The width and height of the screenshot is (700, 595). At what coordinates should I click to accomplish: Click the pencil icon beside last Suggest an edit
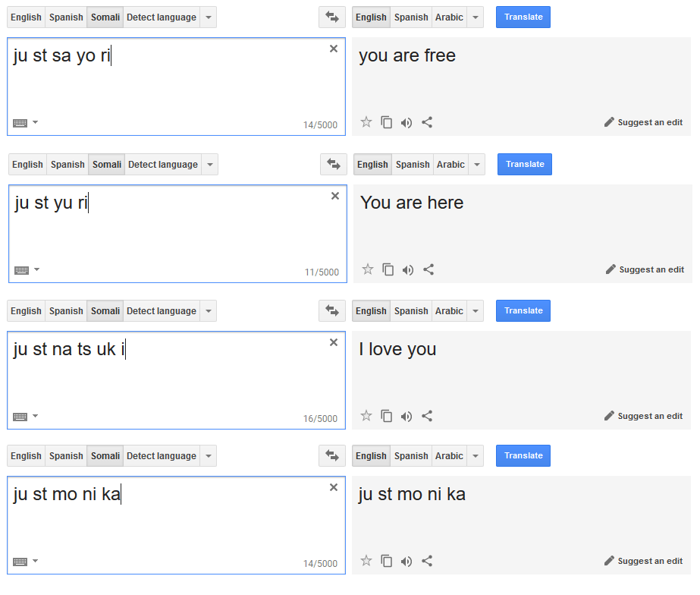point(608,560)
